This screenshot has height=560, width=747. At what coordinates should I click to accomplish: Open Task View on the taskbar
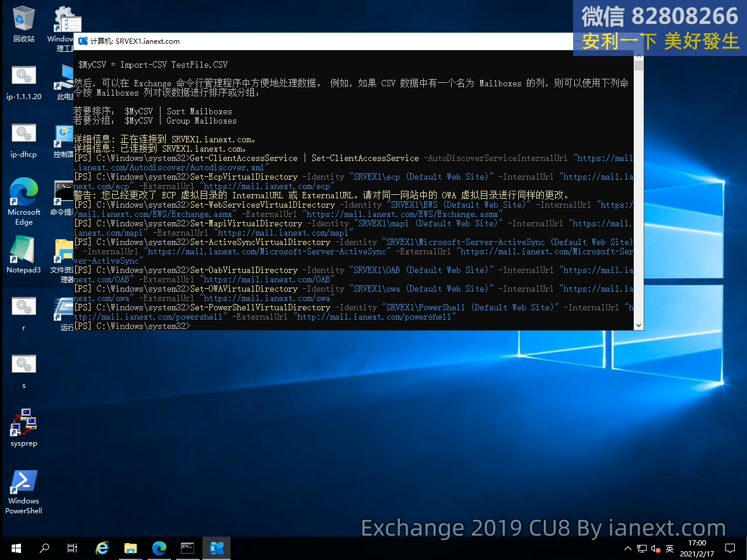72,548
